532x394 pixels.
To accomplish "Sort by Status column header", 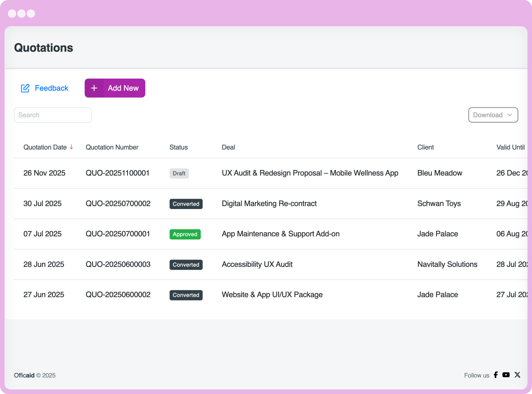I will [x=179, y=147].
